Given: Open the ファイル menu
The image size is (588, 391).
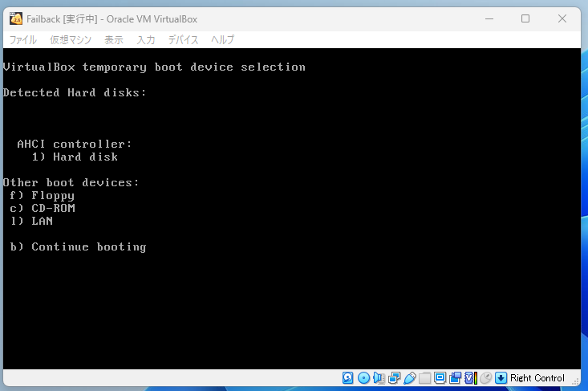Looking at the screenshot, I should coord(23,40).
